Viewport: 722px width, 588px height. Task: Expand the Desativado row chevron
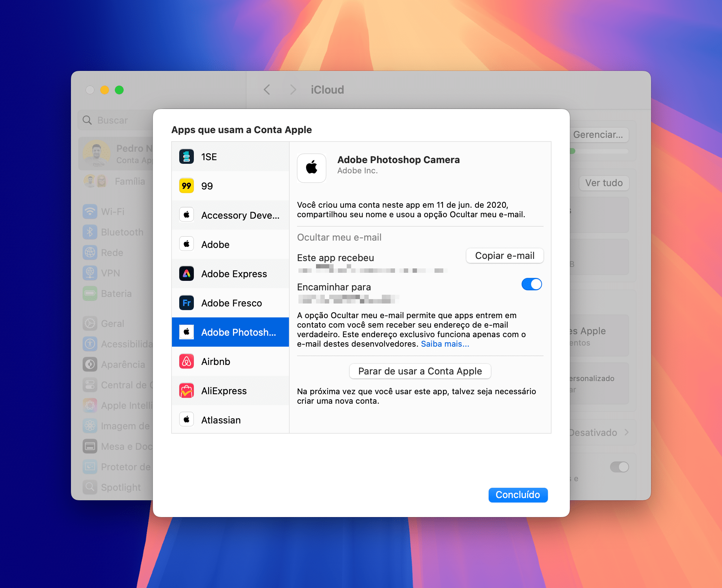(x=627, y=432)
